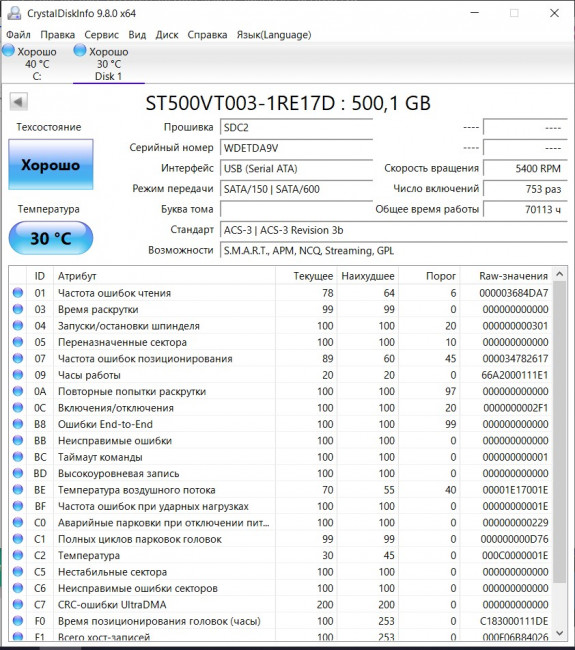Click the status orb for attribute 01

pyautogui.click(x=18, y=293)
